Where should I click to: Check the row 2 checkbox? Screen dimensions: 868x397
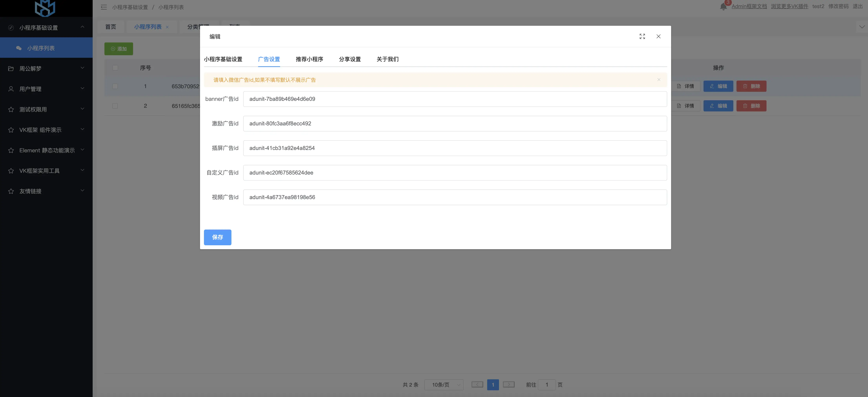point(115,106)
